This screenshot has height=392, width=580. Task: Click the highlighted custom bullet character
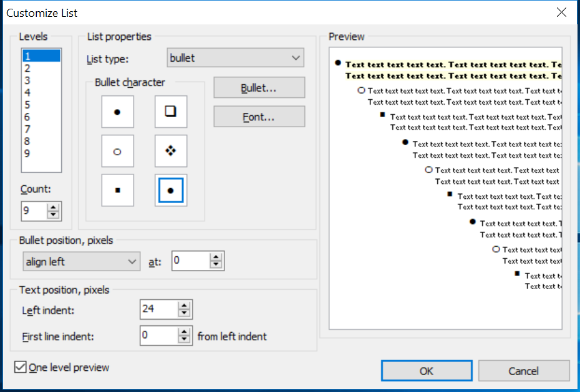(170, 190)
